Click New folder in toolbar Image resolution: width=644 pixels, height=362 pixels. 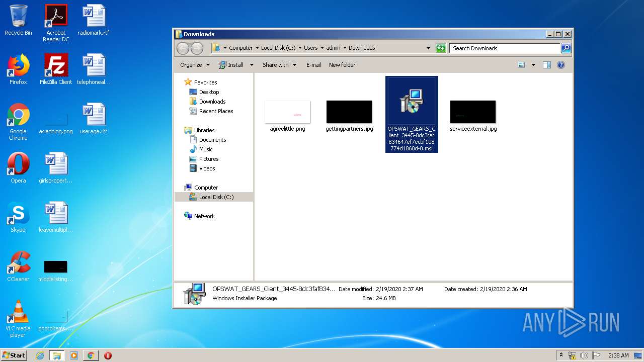(x=342, y=65)
